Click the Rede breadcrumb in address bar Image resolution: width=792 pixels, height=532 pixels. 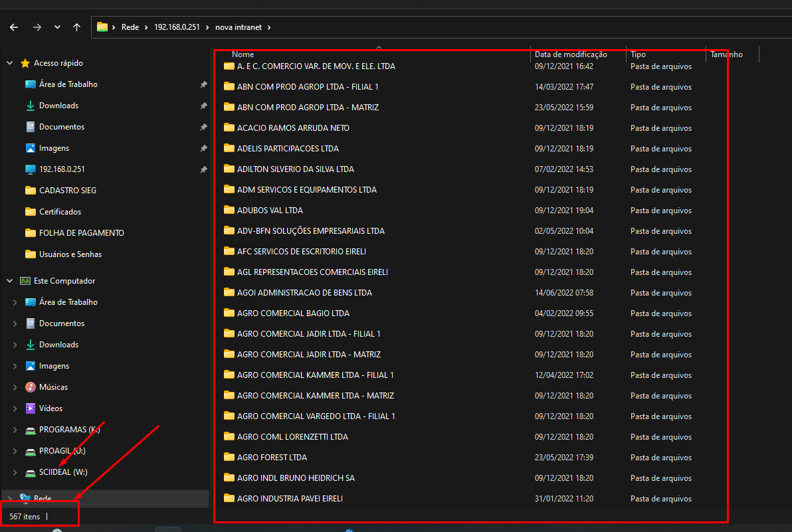pos(130,27)
